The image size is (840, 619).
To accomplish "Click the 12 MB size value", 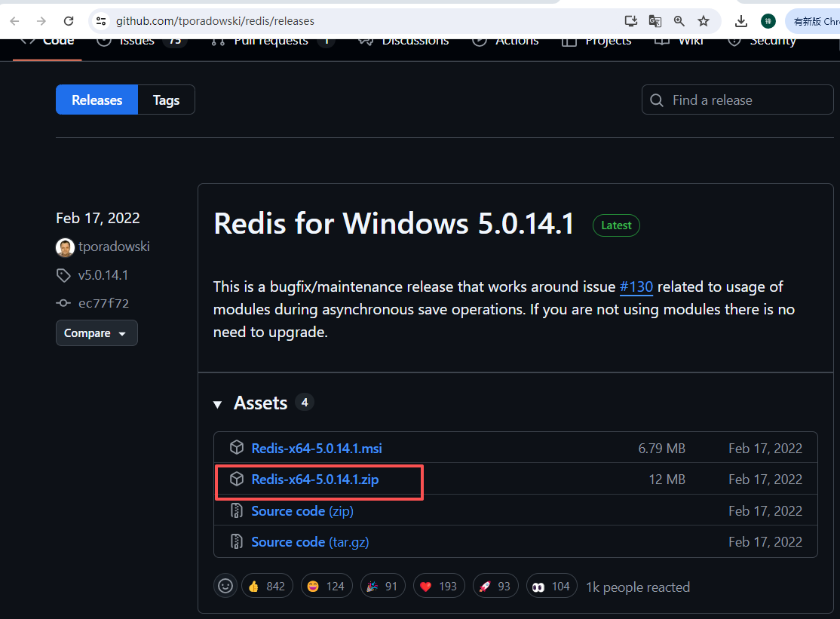I will (667, 480).
